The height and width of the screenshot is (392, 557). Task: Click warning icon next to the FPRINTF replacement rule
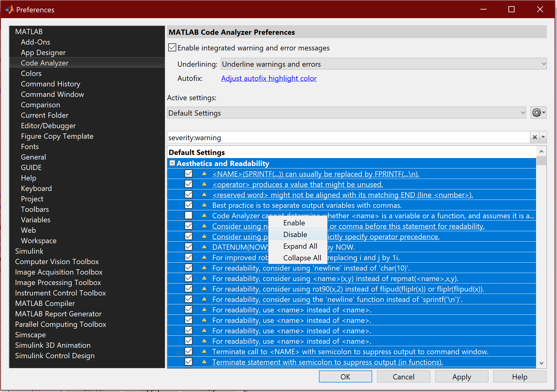204,174
